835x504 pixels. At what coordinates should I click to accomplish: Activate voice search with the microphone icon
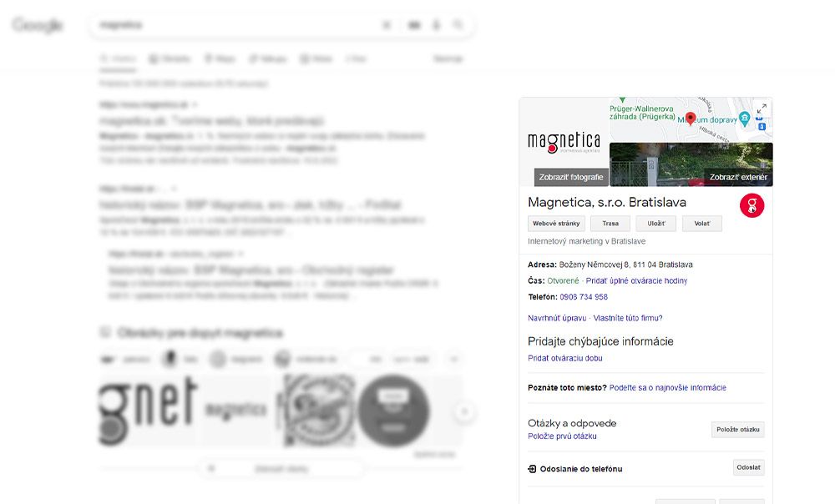[436, 25]
